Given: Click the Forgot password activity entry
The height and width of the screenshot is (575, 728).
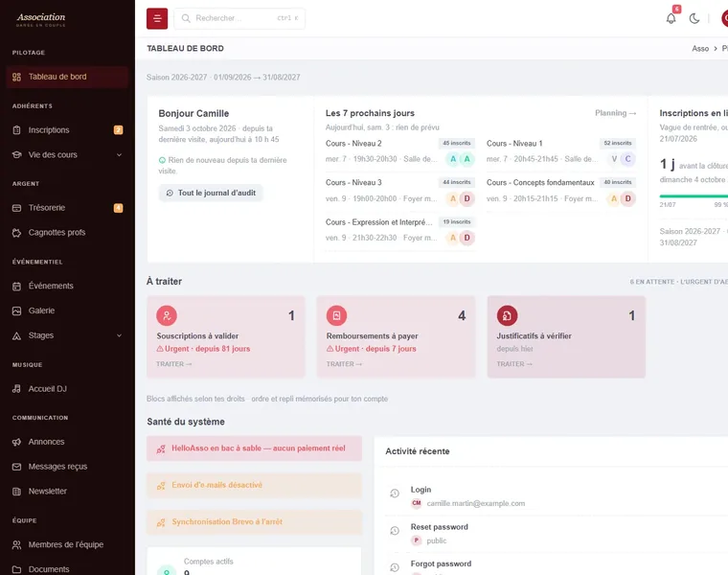Looking at the screenshot, I should 557,565.
